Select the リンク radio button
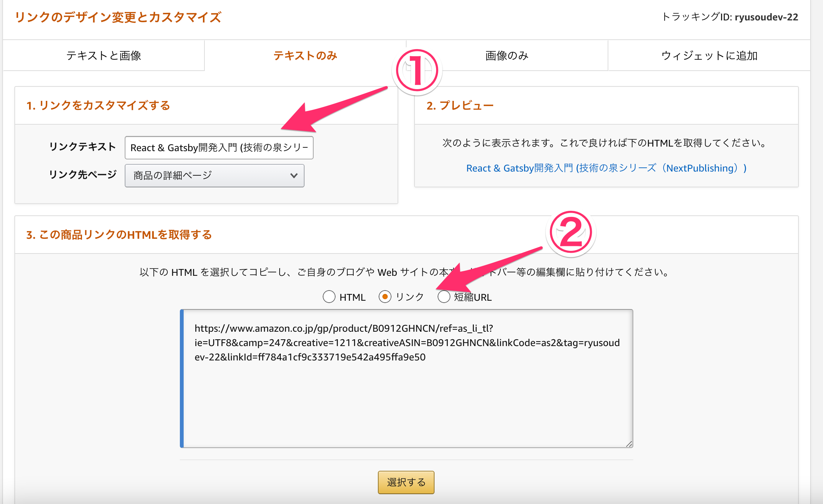Screen dimensions: 823x504 (385, 297)
